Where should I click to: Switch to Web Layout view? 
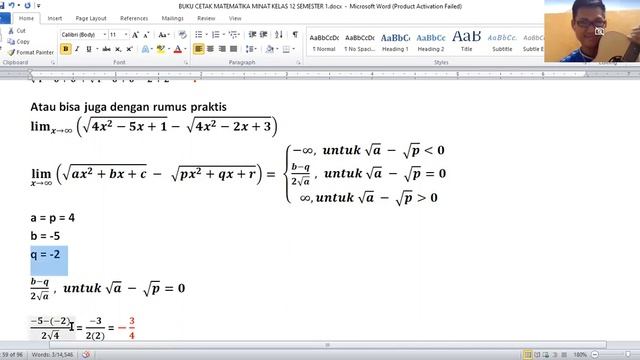tap(546, 355)
